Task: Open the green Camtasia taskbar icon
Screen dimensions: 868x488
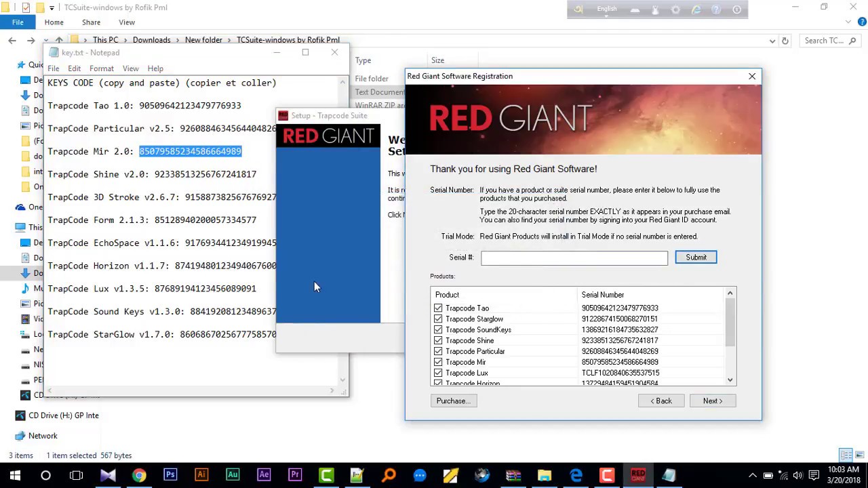Action: [326, 475]
